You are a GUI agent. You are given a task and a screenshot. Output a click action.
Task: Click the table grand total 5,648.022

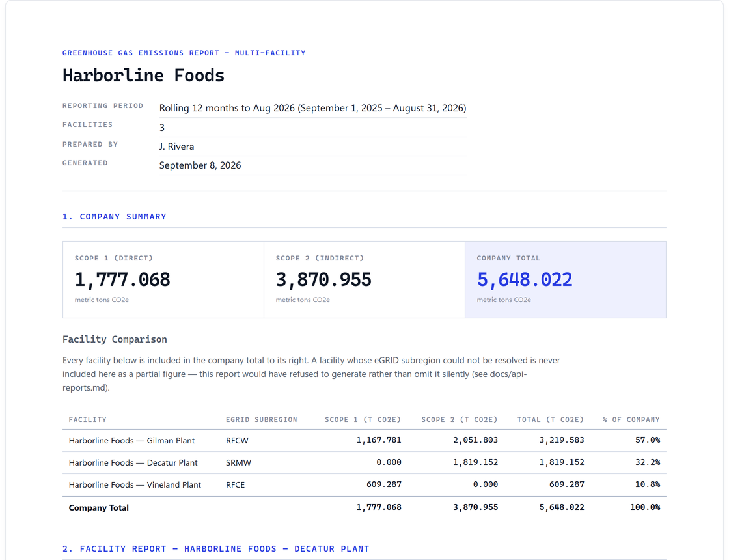[x=562, y=507]
